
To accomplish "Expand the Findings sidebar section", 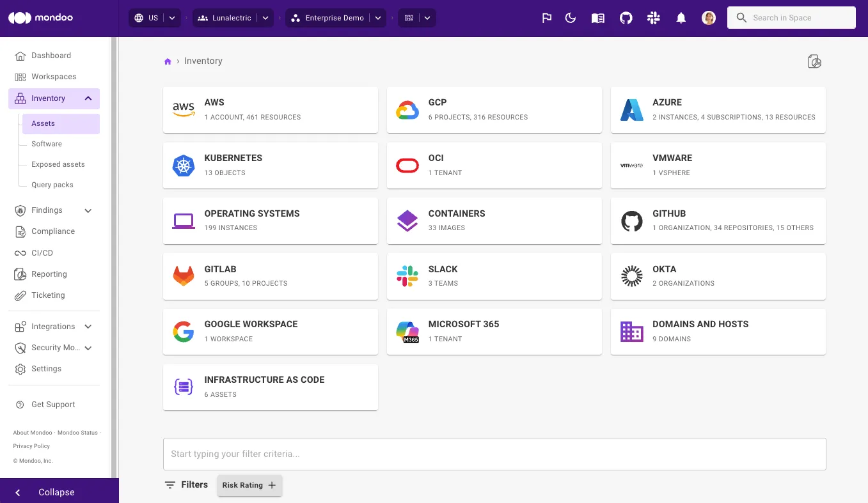I will [x=88, y=210].
